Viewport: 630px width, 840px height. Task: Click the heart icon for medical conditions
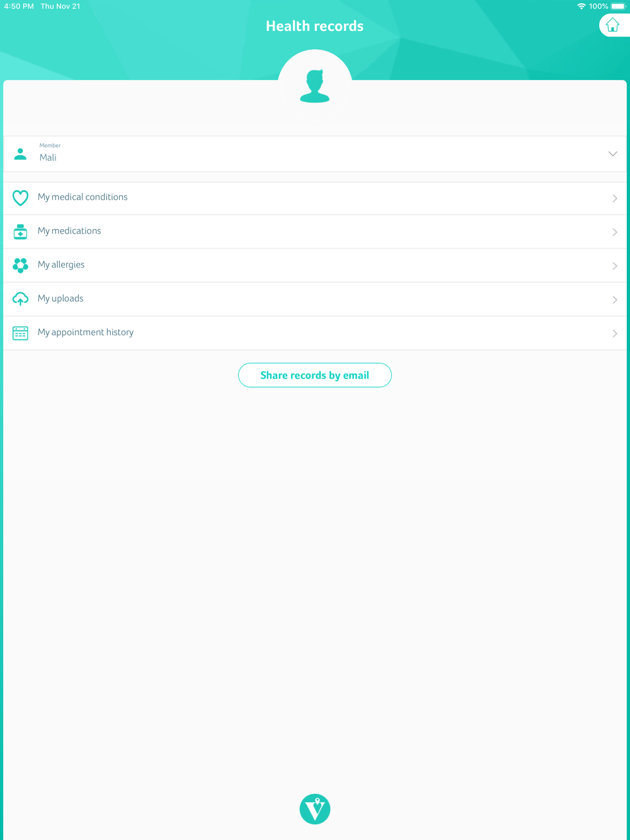click(20, 198)
